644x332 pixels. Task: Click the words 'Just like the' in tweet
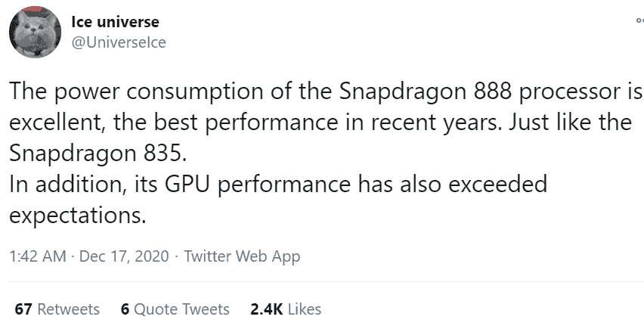571,123
